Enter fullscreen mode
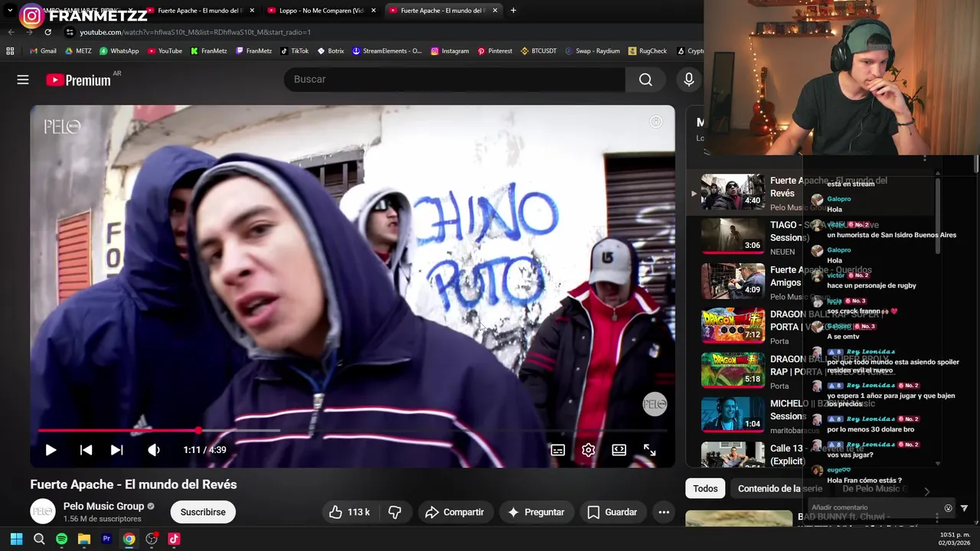 (x=649, y=450)
